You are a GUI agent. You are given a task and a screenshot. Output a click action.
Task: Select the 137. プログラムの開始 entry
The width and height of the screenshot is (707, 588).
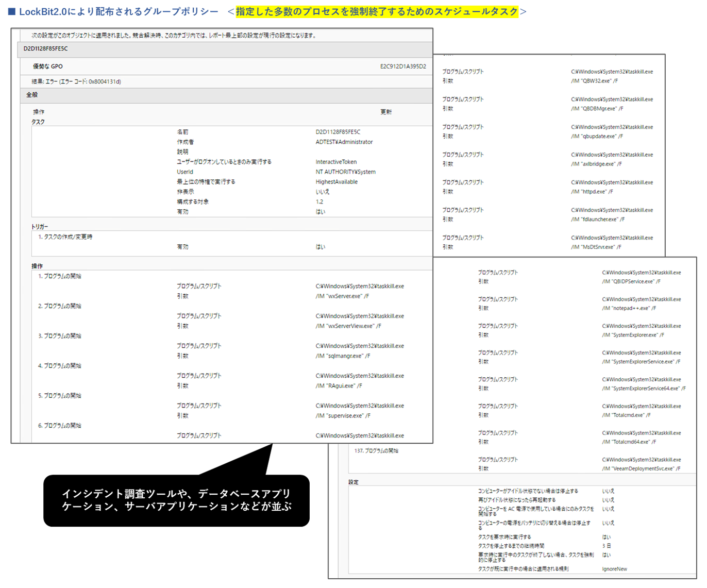pos(376,451)
